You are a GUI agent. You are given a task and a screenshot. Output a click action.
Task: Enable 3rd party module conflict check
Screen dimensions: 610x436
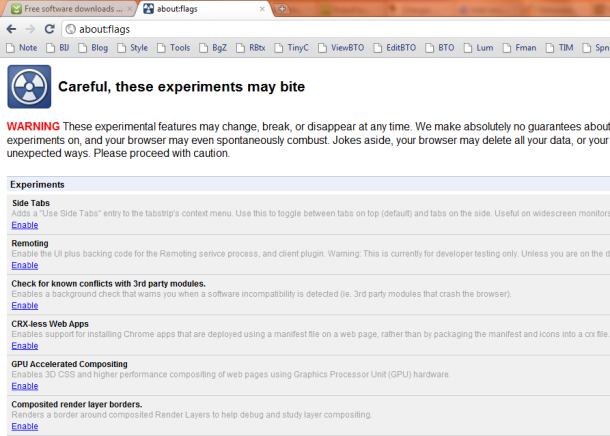tap(25, 305)
